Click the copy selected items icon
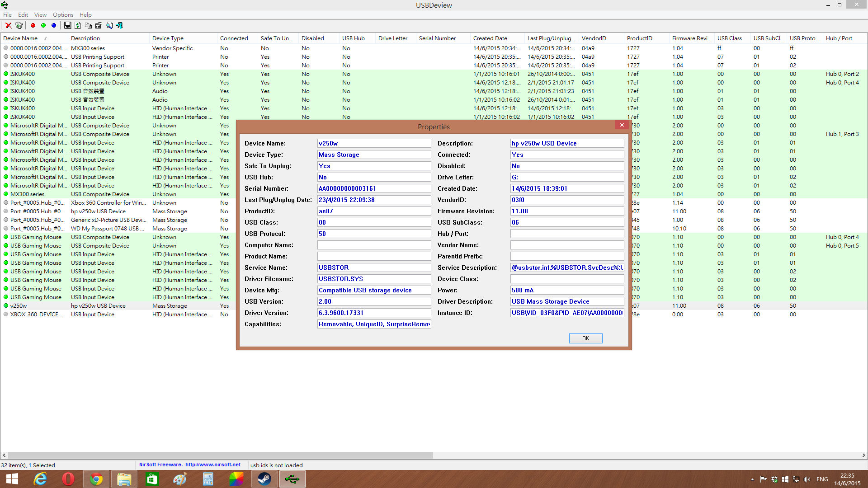 pos(88,25)
